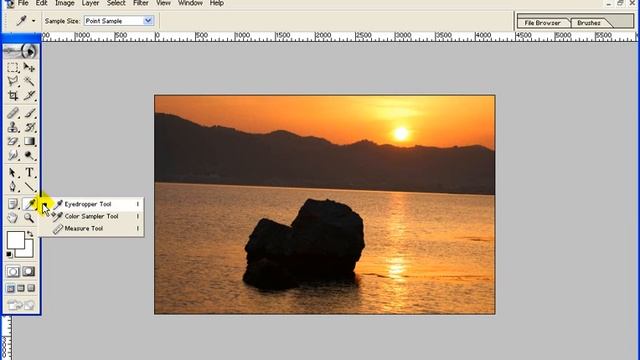Switch to Quick Mask Mode

click(29, 271)
